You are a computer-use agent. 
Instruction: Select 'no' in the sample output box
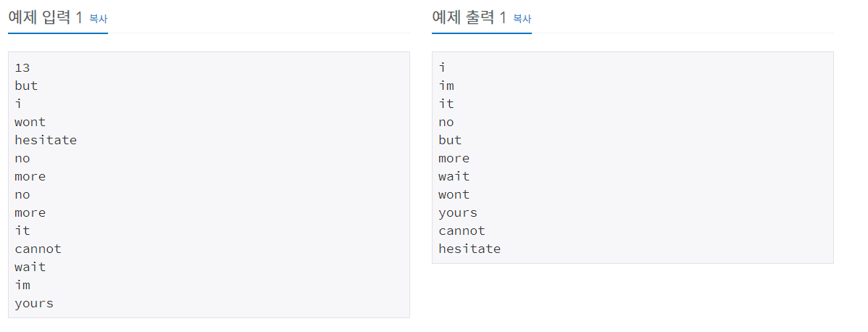(x=446, y=122)
